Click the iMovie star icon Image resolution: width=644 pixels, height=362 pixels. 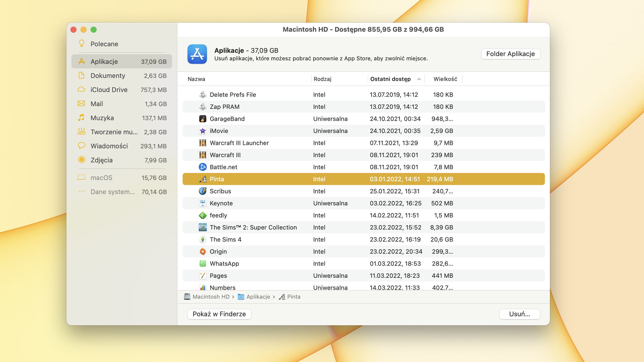(203, 131)
